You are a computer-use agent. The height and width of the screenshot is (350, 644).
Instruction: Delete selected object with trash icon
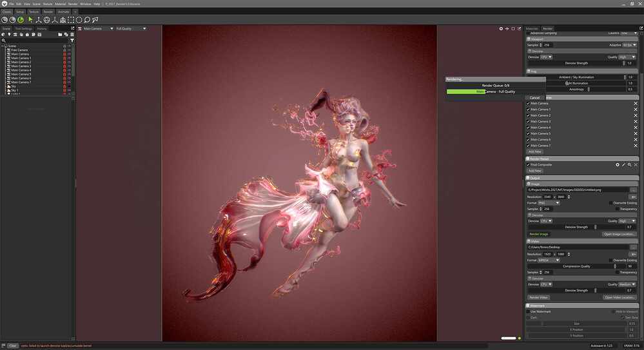[x=72, y=35]
